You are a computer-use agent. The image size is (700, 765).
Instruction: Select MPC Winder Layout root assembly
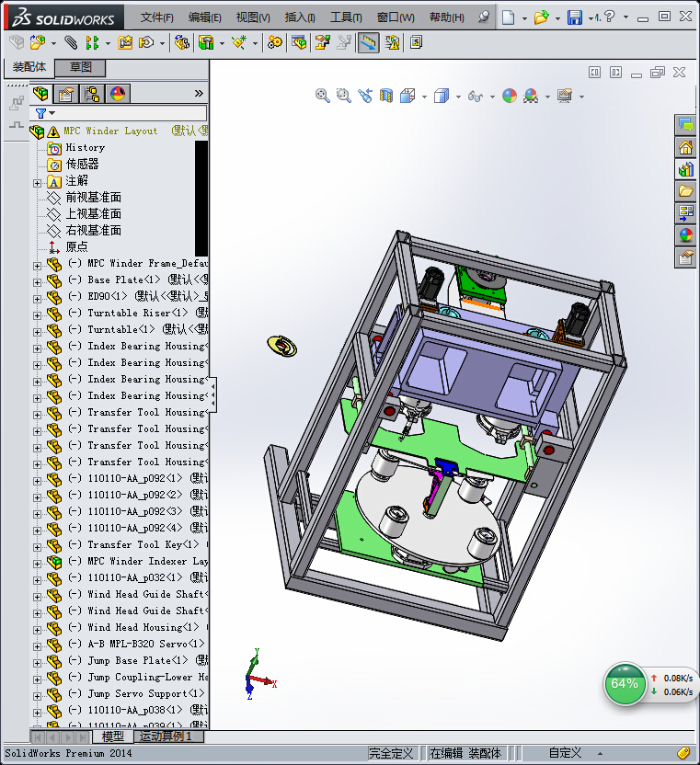(x=110, y=131)
